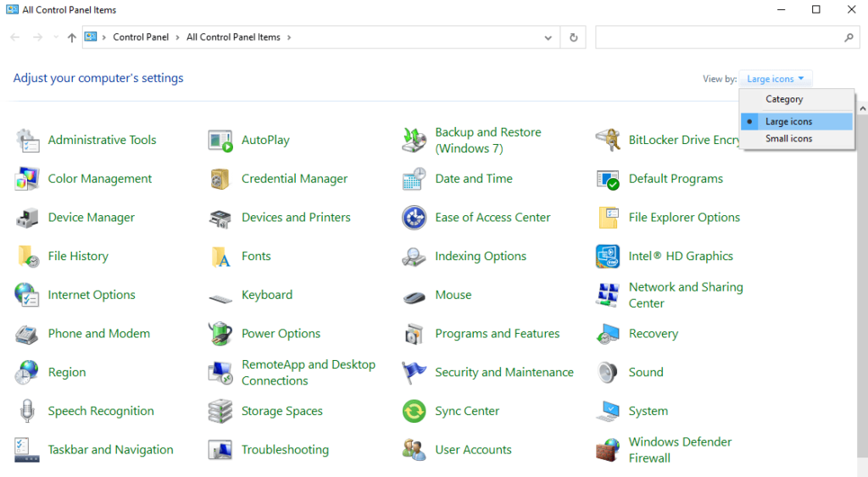
Task: Click the Storage Spaces icon
Action: (220, 411)
